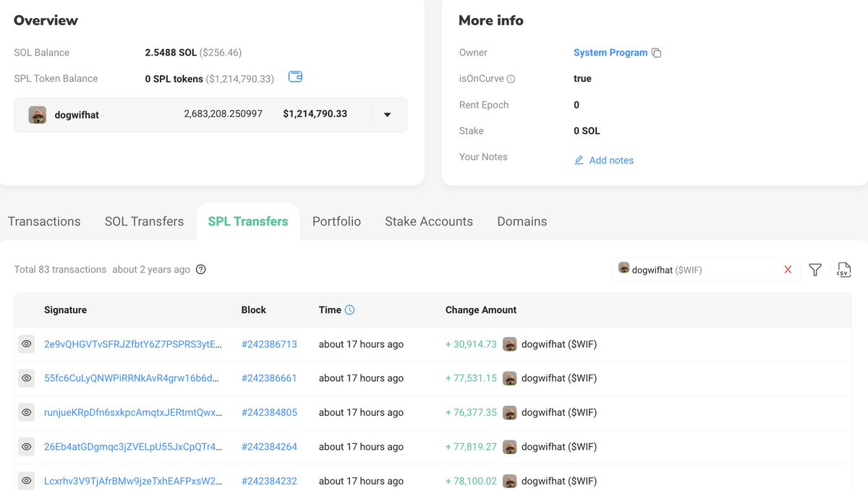Open transaction signature 2e9vQHGVTvSFRJZfbtY6Z7PSPRS3ytE
Image resolution: width=868 pixels, height=491 pixels.
[133, 344]
